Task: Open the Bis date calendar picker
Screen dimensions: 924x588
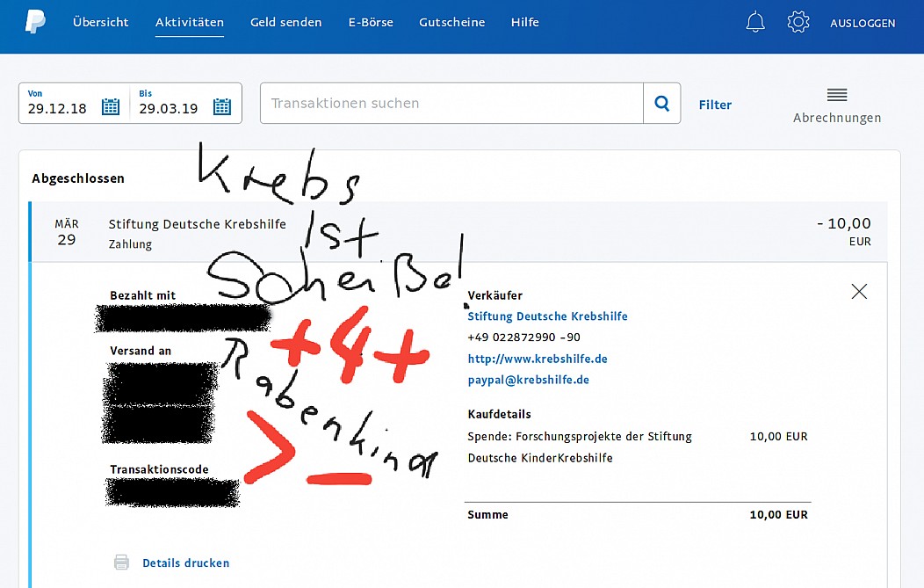Action: coord(222,106)
